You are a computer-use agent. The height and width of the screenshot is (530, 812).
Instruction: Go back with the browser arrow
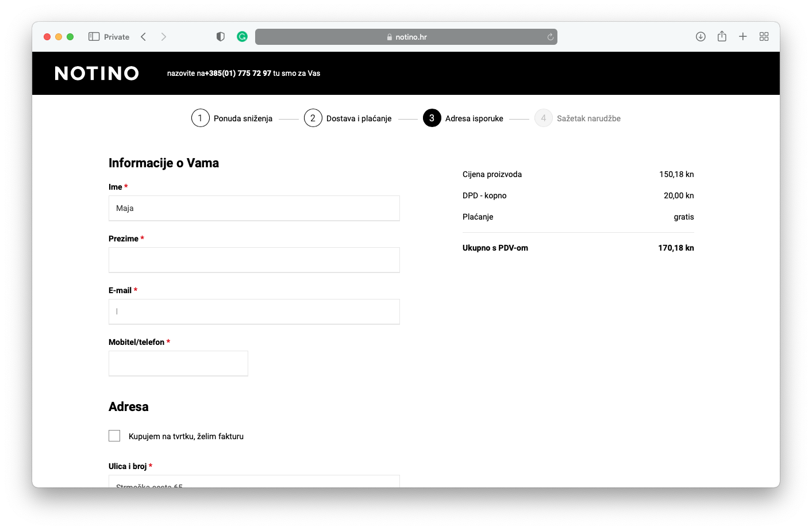click(x=144, y=37)
